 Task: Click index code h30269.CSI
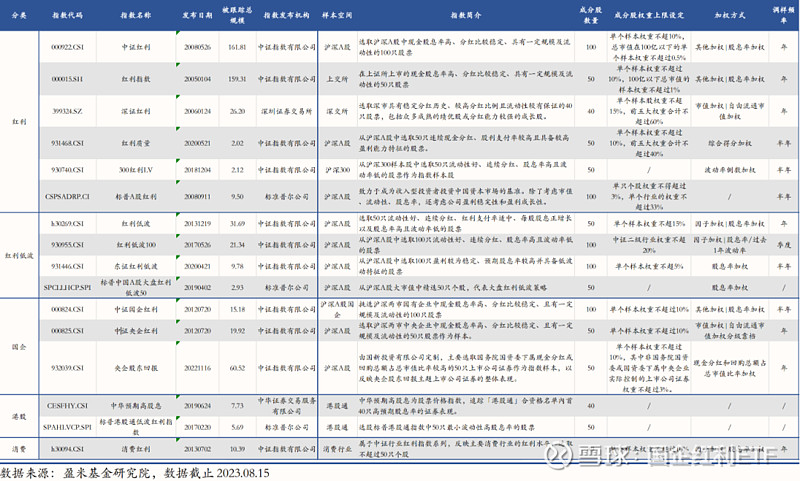[67, 223]
